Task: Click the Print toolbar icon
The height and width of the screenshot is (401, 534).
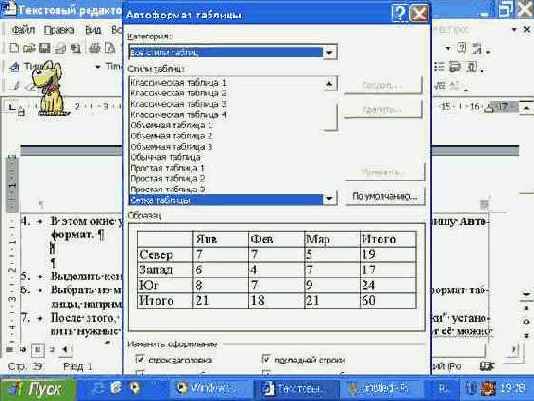Action: [94, 48]
